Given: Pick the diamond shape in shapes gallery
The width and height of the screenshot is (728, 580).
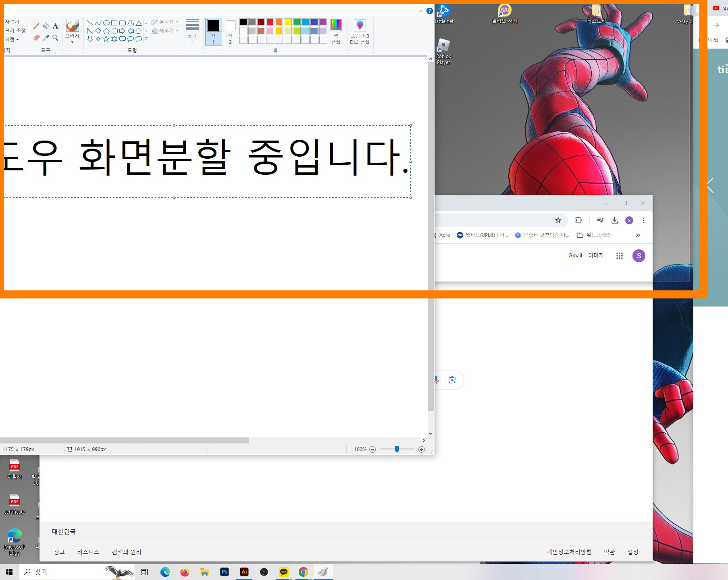Looking at the screenshot, I should [x=98, y=31].
